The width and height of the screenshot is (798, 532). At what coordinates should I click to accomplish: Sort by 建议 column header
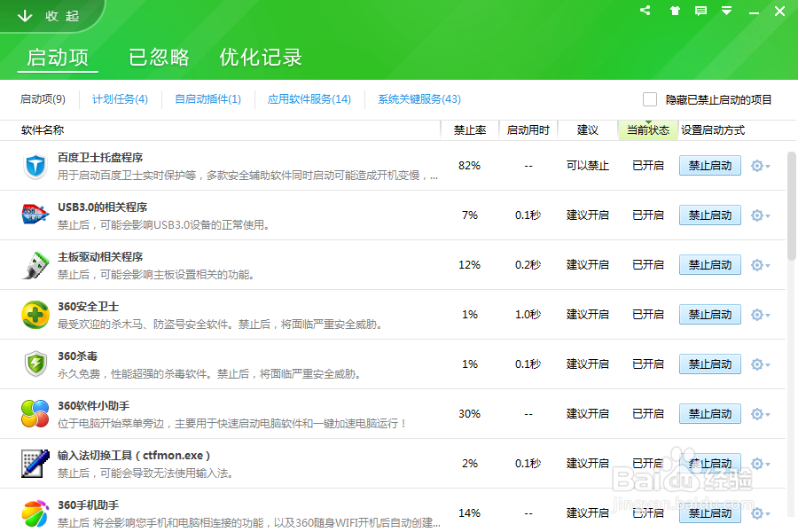(588, 130)
